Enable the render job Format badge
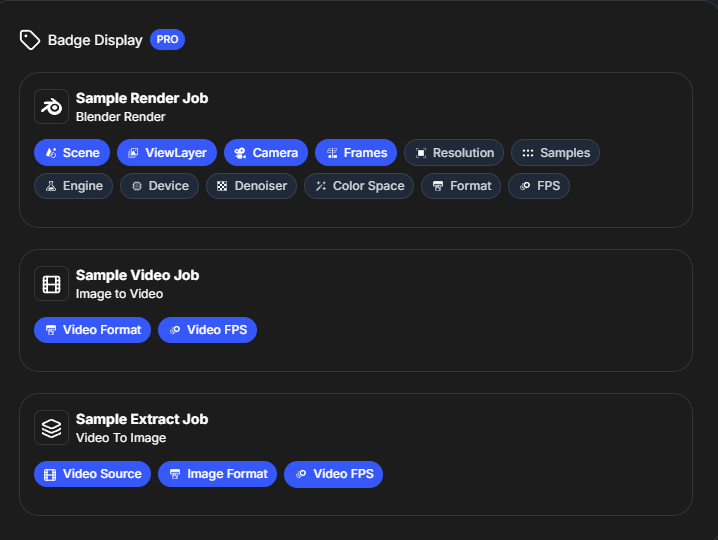718x540 pixels. pyautogui.click(x=461, y=186)
